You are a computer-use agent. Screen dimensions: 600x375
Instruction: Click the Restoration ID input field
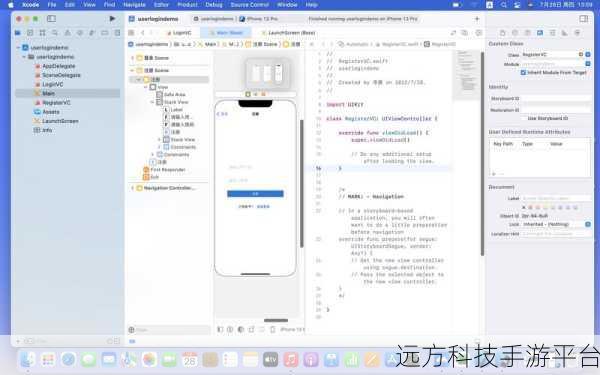tap(556, 110)
